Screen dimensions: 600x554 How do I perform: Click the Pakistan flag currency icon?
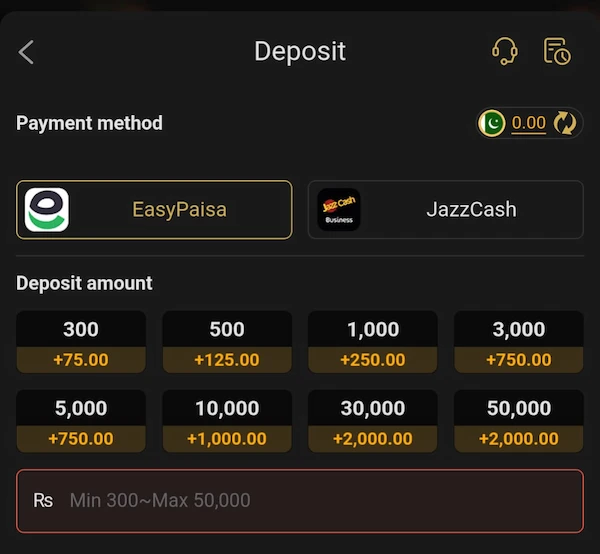click(x=492, y=123)
